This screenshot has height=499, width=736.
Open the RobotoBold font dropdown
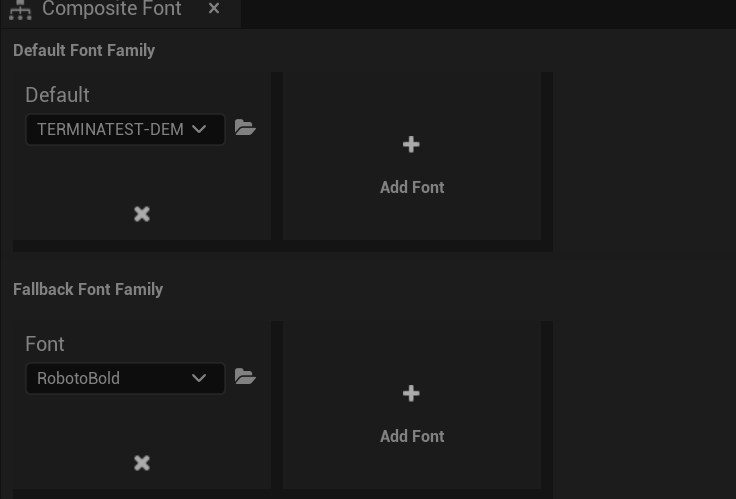click(x=110, y=378)
